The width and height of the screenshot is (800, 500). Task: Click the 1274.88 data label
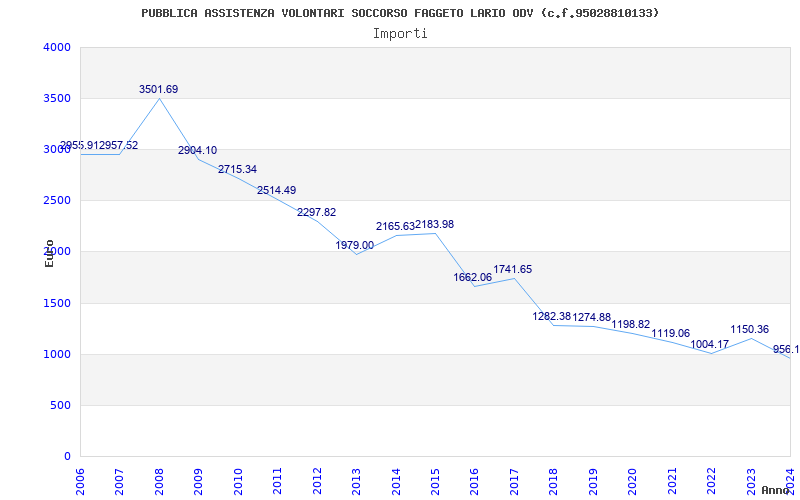(x=592, y=317)
